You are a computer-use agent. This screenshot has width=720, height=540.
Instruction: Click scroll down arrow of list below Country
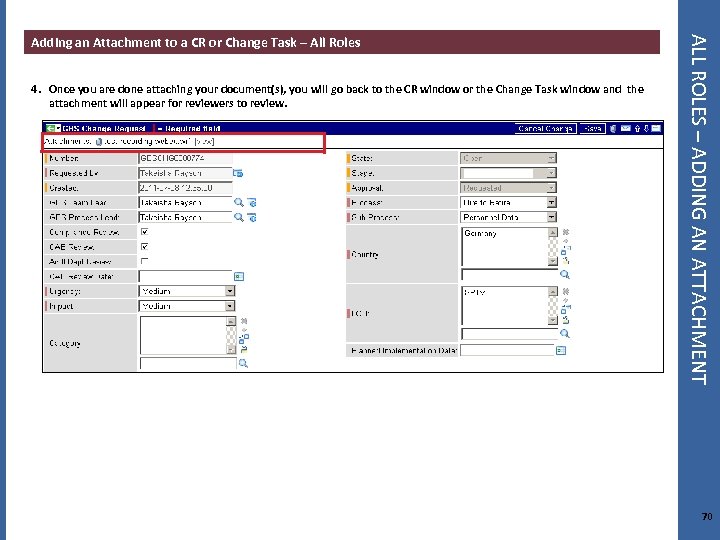point(553,320)
